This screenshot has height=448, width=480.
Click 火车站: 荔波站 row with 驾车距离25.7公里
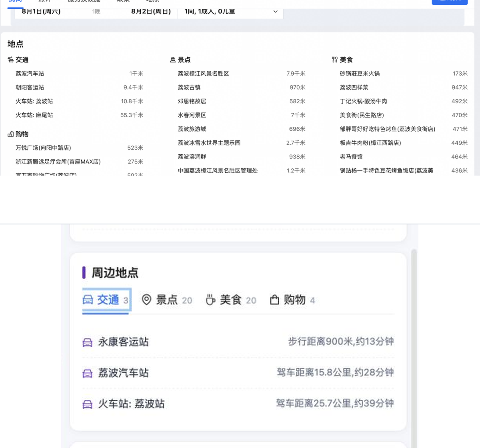(x=238, y=404)
